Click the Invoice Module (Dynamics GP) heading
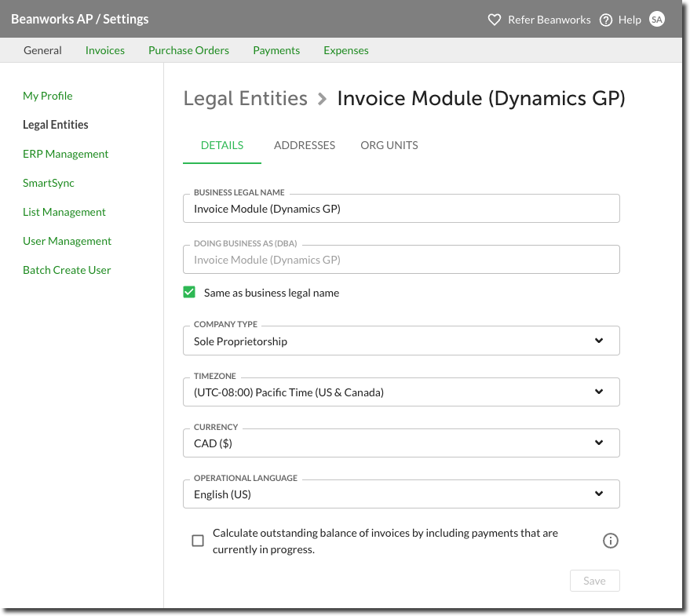This screenshot has width=690, height=616. (x=481, y=99)
